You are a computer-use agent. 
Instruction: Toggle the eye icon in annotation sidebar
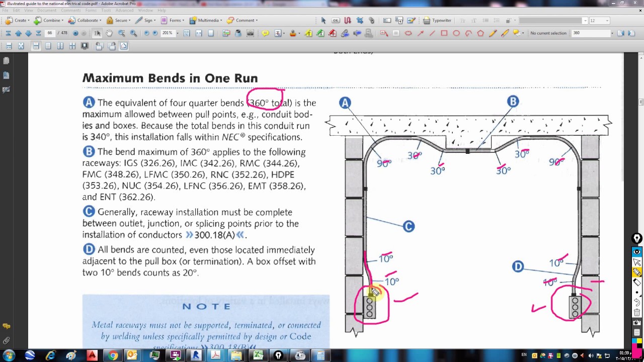coord(637,251)
